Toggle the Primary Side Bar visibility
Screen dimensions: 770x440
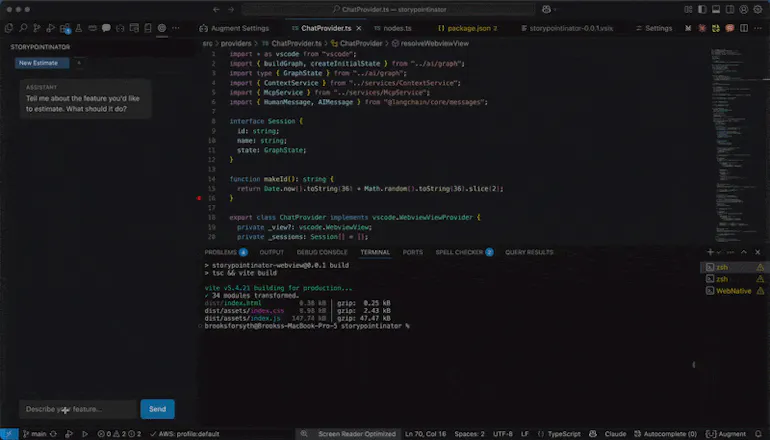point(702,9)
